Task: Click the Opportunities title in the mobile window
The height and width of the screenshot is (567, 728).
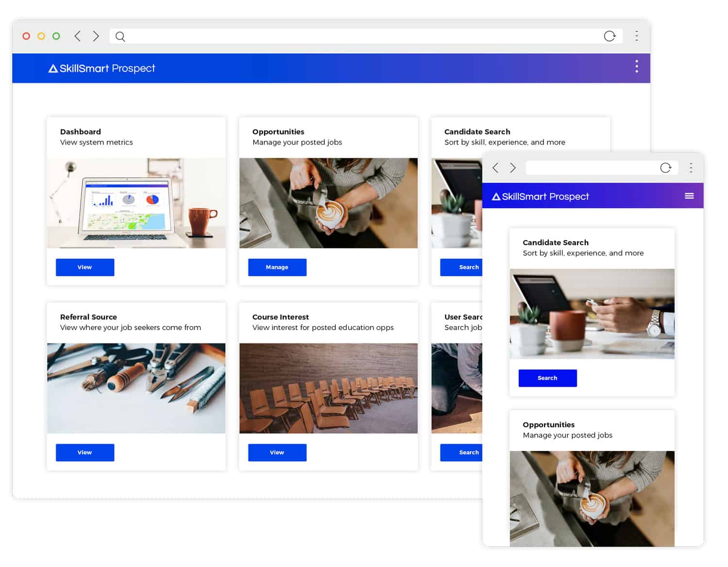Action: point(548,425)
